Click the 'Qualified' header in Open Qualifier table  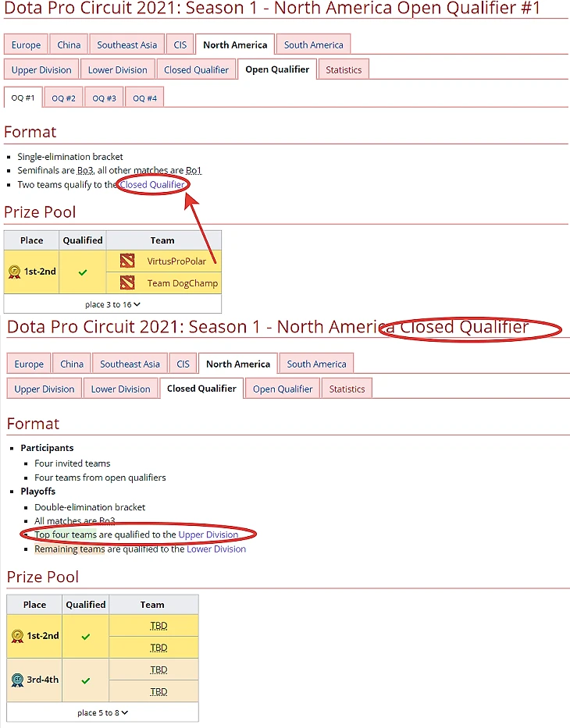83,240
